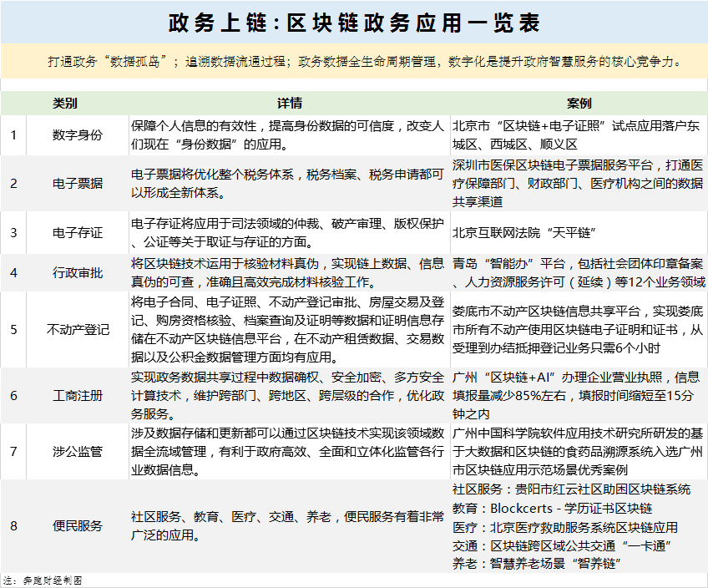Click case cell about 青岛“智能办”平台
Screen dimensions: 708x588
click(x=579, y=273)
